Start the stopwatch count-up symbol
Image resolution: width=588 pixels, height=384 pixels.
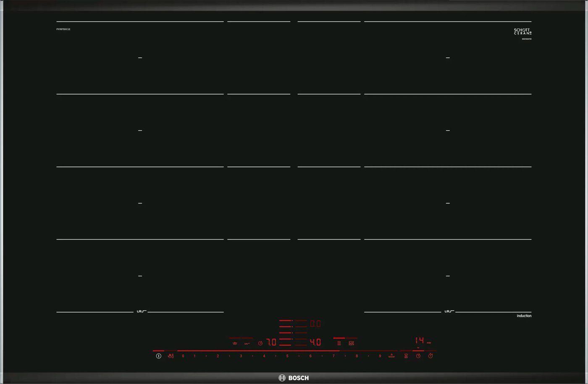[430, 356]
